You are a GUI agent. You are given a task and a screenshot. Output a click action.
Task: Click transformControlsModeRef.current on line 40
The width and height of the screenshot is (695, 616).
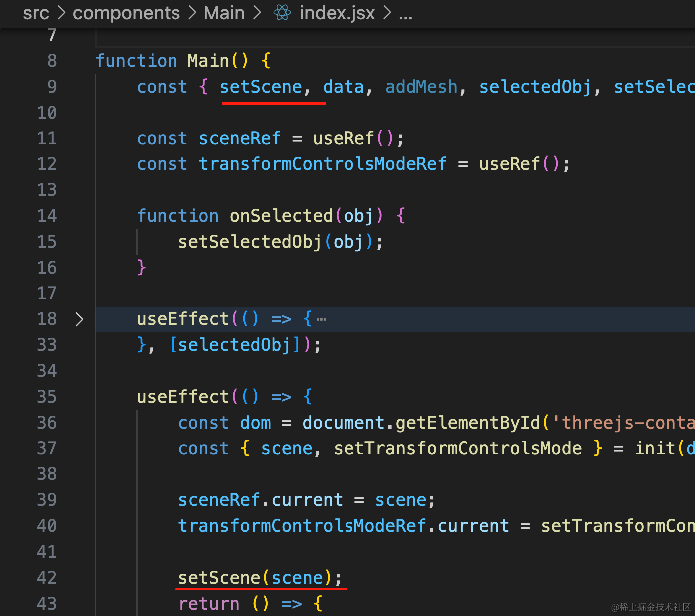344,526
